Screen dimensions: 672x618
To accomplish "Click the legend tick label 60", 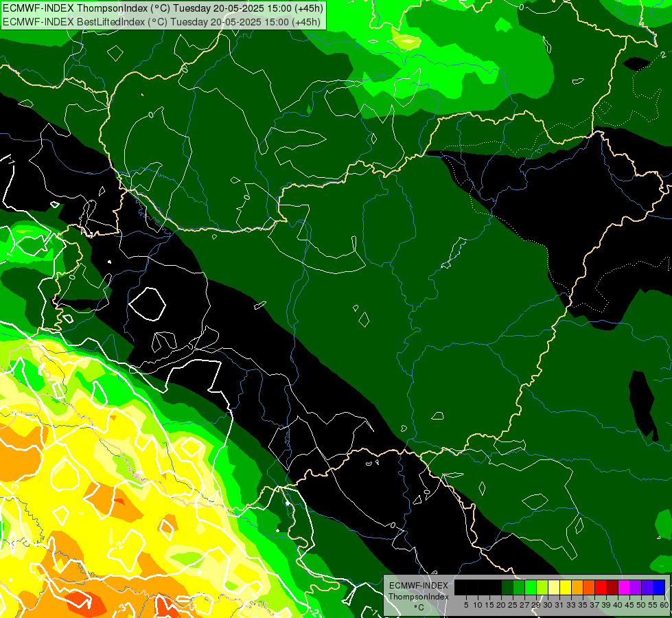I will point(664,605).
